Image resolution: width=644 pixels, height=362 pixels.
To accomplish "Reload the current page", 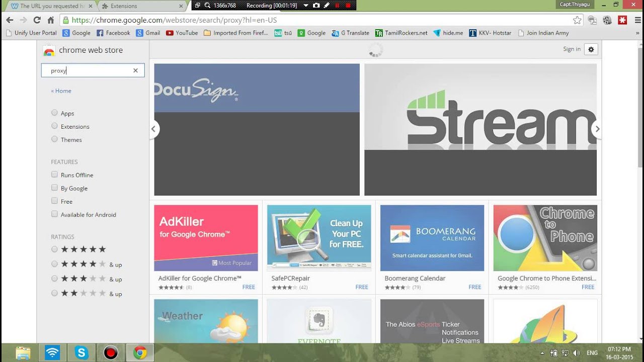I will [37, 20].
